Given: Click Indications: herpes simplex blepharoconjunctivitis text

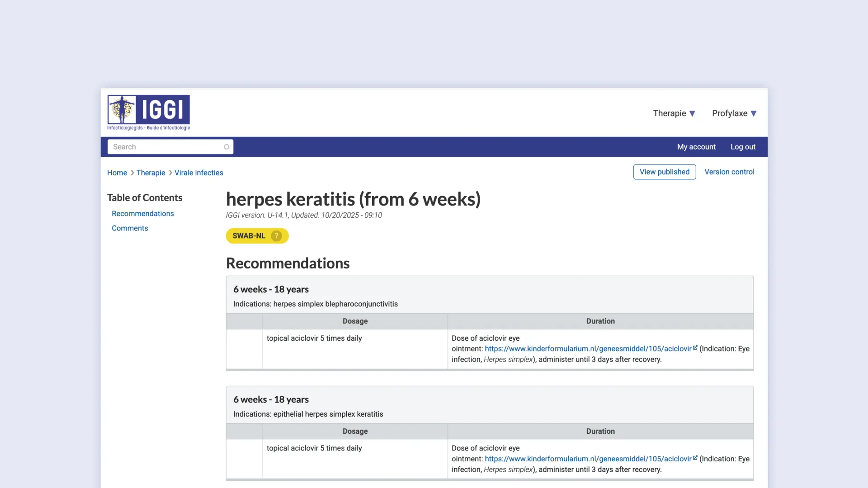Looking at the screenshot, I should click(x=316, y=304).
